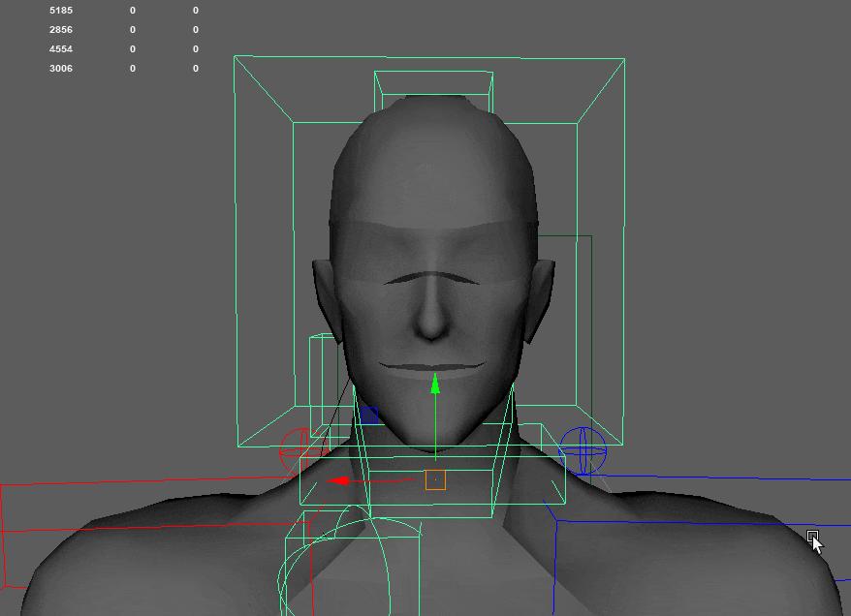Click the HUD value 5185
This screenshot has height=616, width=851.
[61, 11]
